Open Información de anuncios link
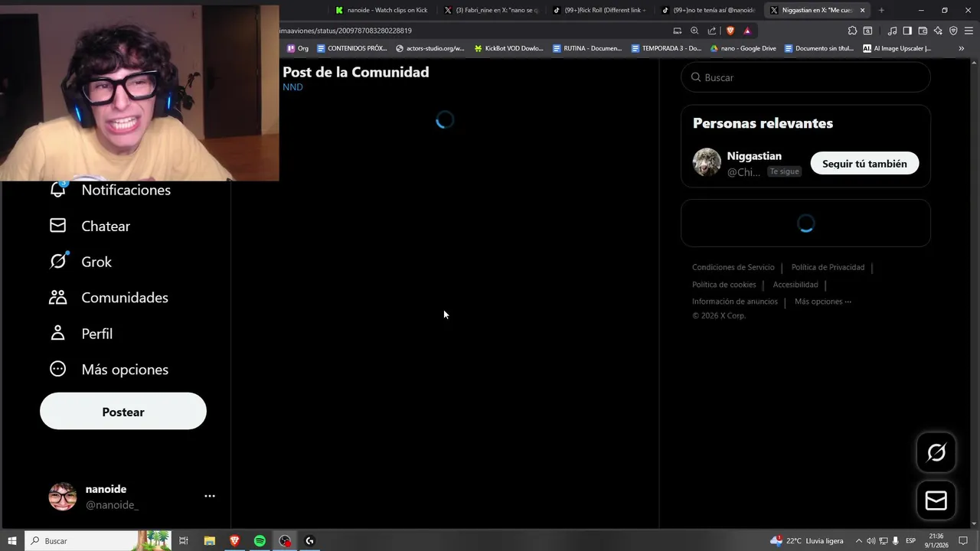Screen dimensions: 980x551 coord(735,302)
